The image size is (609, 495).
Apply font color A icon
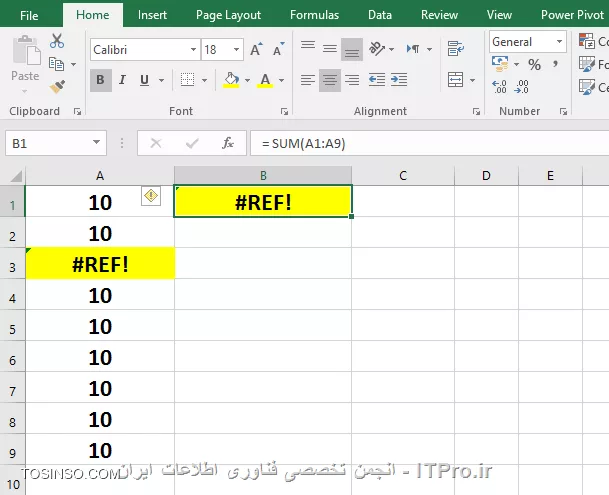265,80
